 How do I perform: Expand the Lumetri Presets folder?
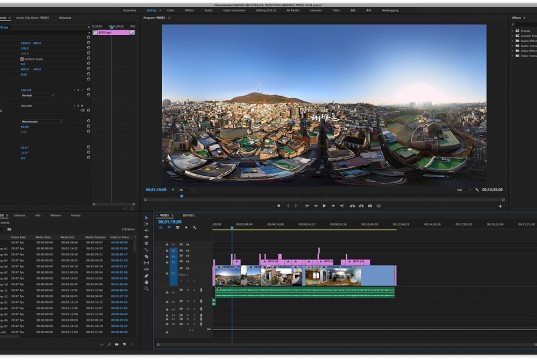pyautogui.click(x=513, y=36)
